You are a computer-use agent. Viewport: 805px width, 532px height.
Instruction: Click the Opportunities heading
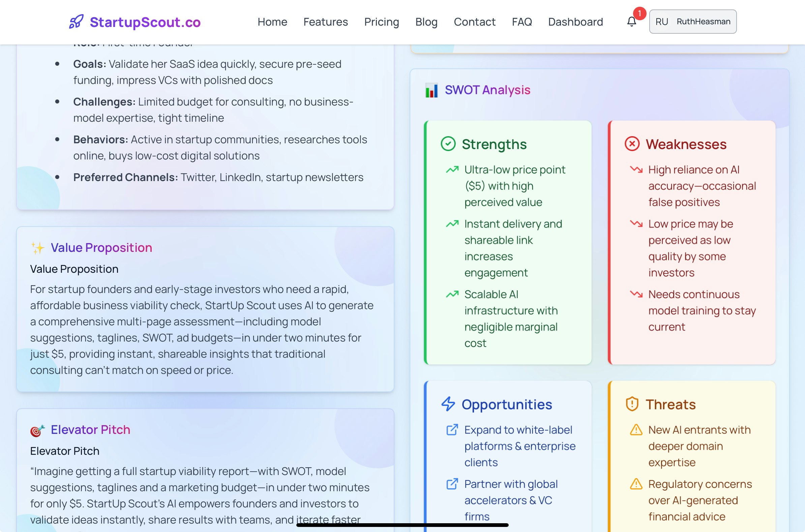tap(507, 405)
